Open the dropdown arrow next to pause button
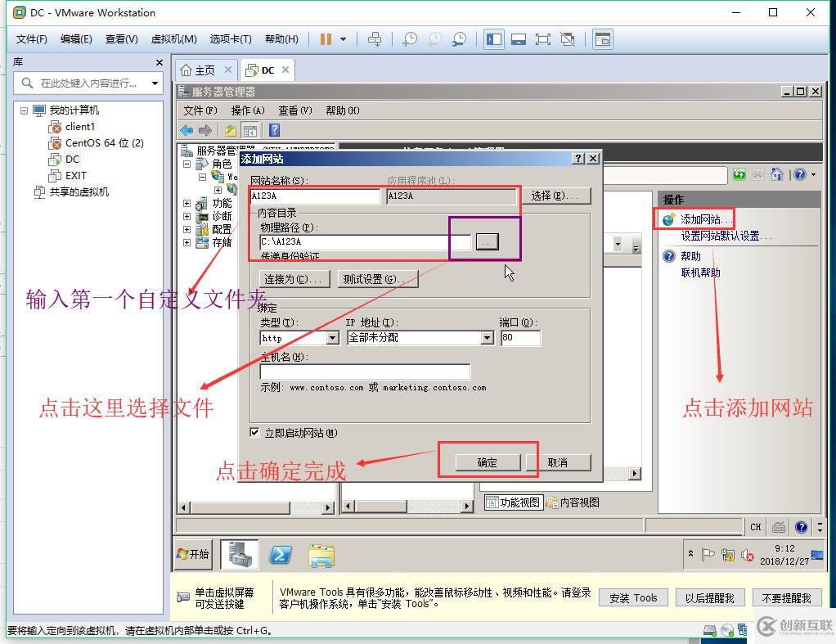The image size is (836, 644). tap(343, 39)
